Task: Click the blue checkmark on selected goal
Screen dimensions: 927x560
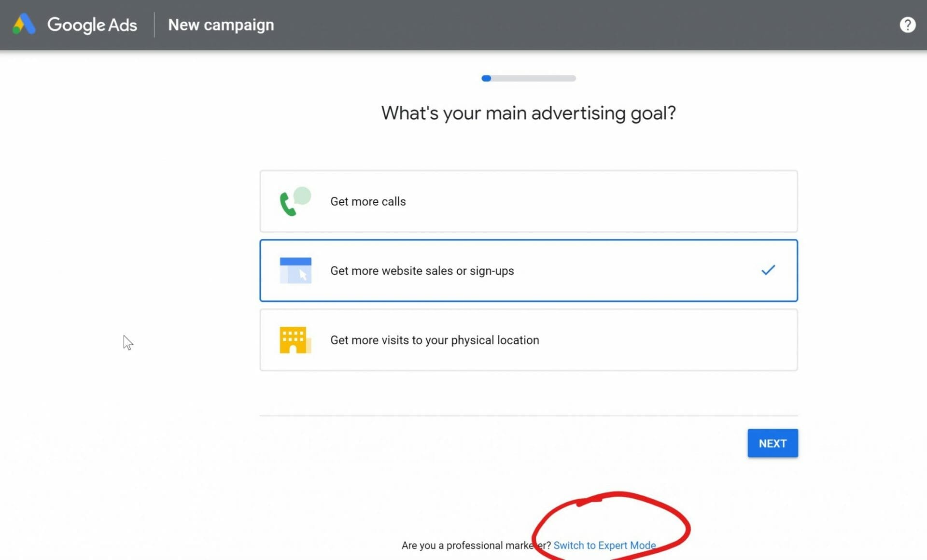Action: point(768,270)
